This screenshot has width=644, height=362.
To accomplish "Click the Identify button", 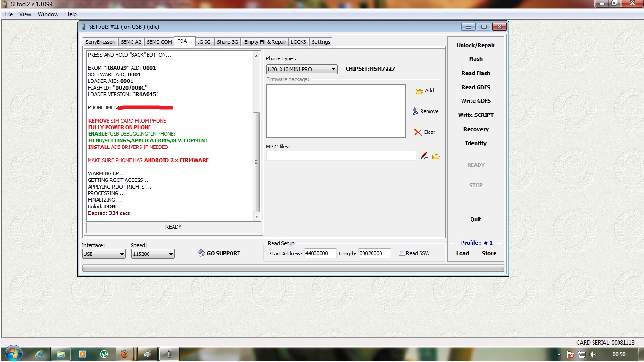I will point(476,143).
